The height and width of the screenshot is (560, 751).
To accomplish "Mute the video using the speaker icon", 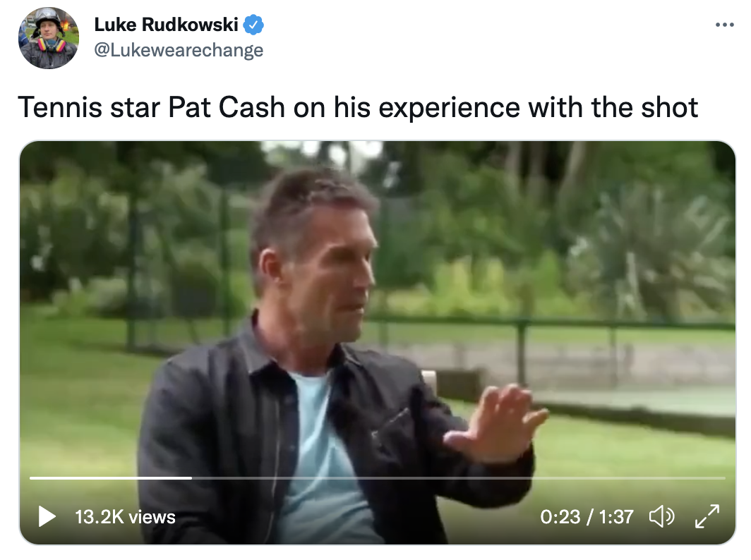I will coord(661,517).
